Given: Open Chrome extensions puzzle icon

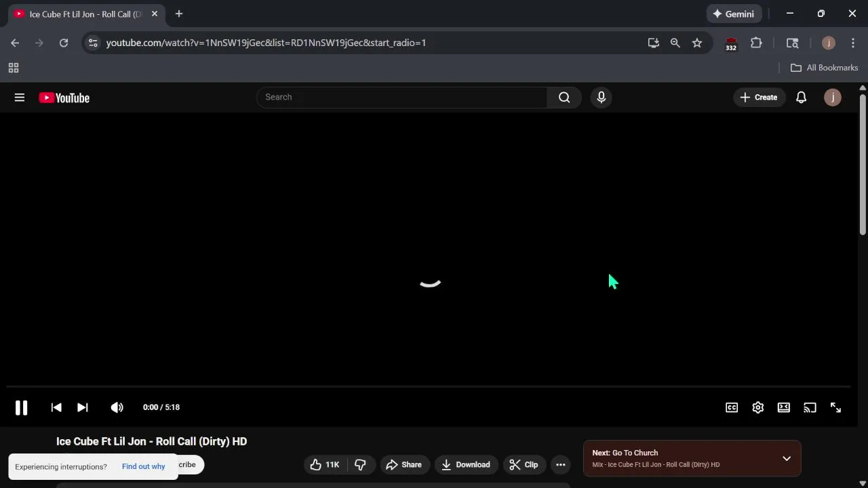Looking at the screenshot, I should (756, 43).
